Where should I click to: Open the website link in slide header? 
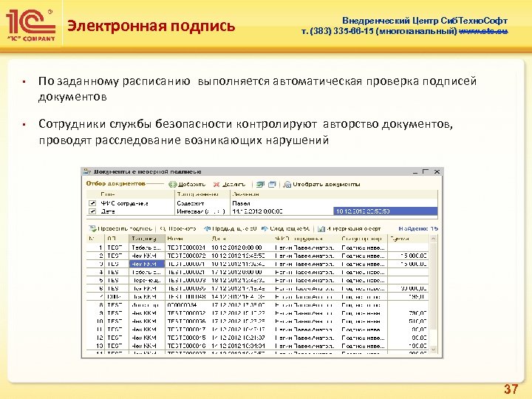[x=483, y=31]
